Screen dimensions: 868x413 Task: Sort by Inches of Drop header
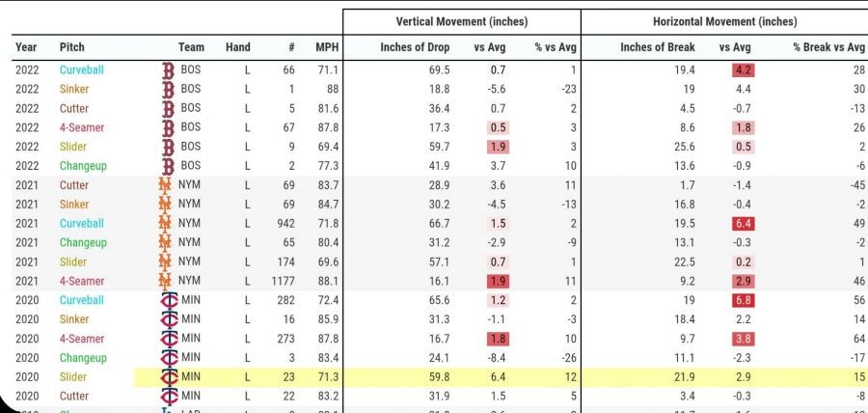tap(418, 47)
